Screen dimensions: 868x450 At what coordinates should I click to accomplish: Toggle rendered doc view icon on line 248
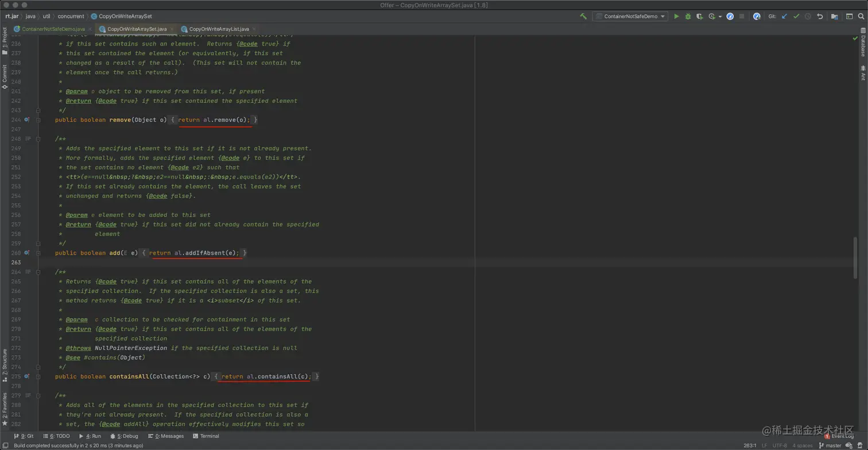tap(28, 139)
